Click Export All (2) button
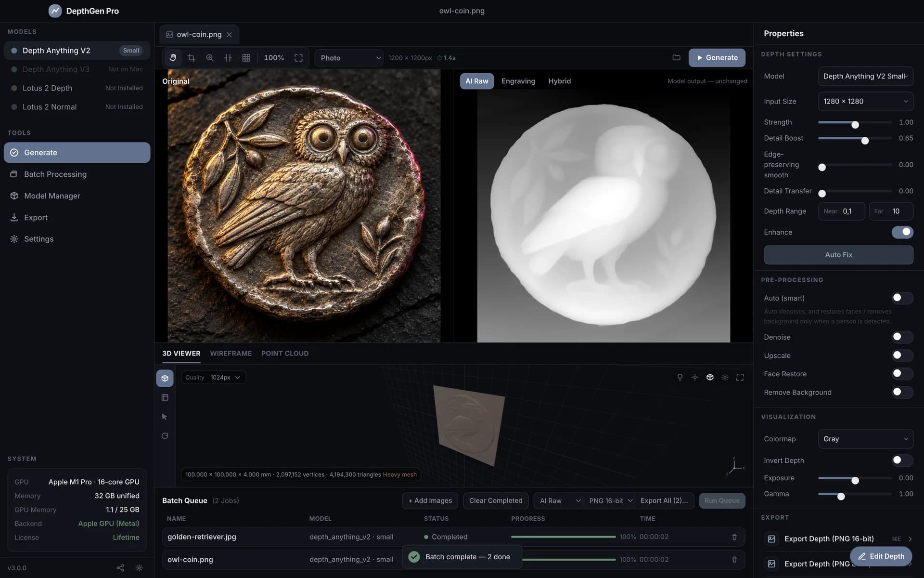This screenshot has width=924, height=578. click(664, 501)
